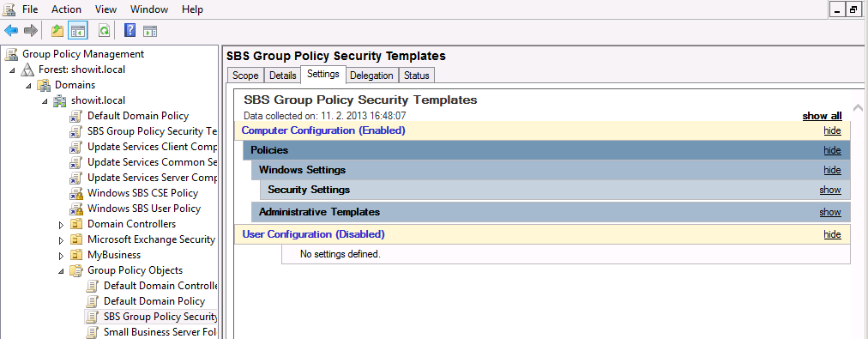Click the linked Default Domain Policy GPO icon

[75, 117]
